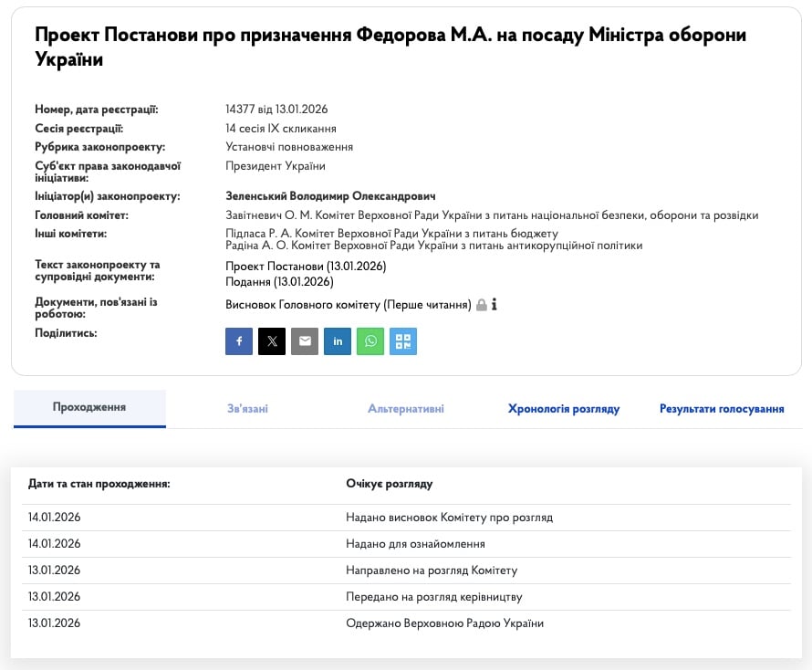Click the lock icon beside committee conclusion
The image size is (812, 670).
click(x=481, y=304)
